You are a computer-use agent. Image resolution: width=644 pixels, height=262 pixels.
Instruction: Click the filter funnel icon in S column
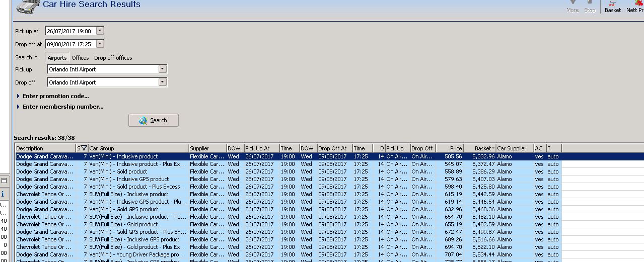pos(84,148)
